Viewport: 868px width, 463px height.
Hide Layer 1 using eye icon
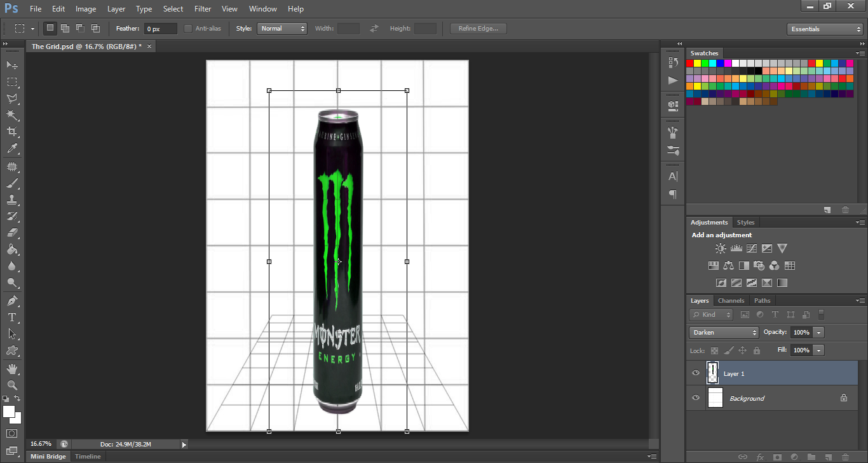[696, 373]
